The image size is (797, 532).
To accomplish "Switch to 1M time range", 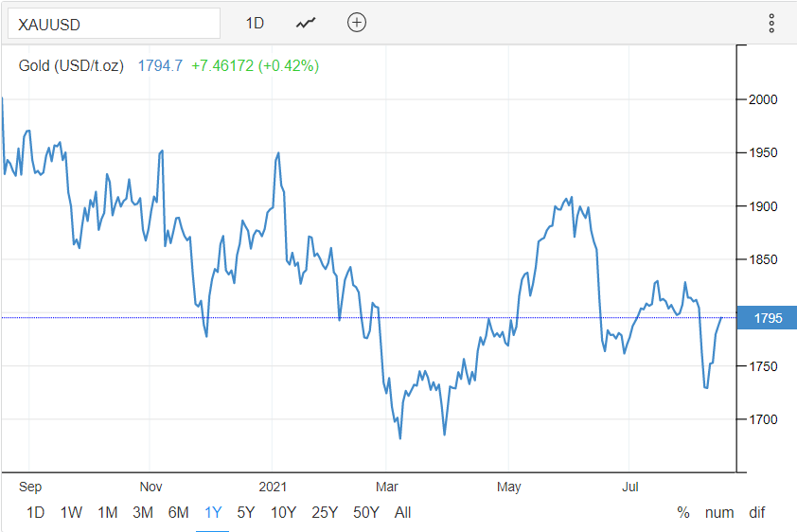I will click(107, 512).
